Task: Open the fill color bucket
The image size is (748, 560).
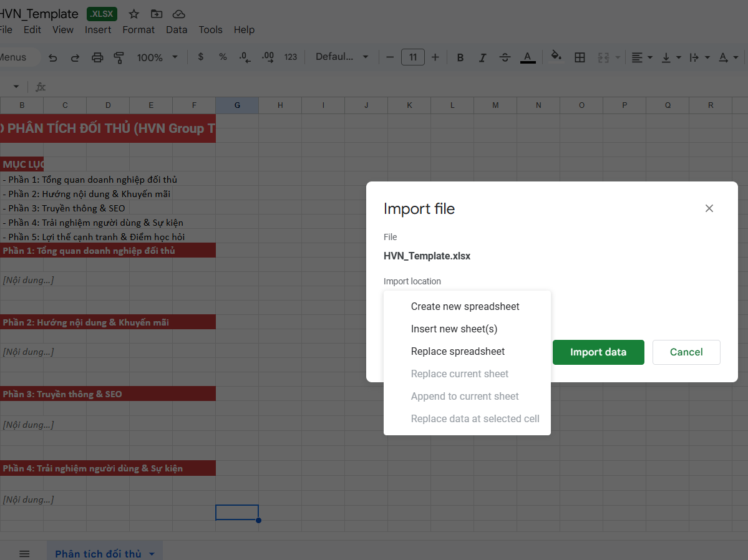Action: tap(556, 56)
